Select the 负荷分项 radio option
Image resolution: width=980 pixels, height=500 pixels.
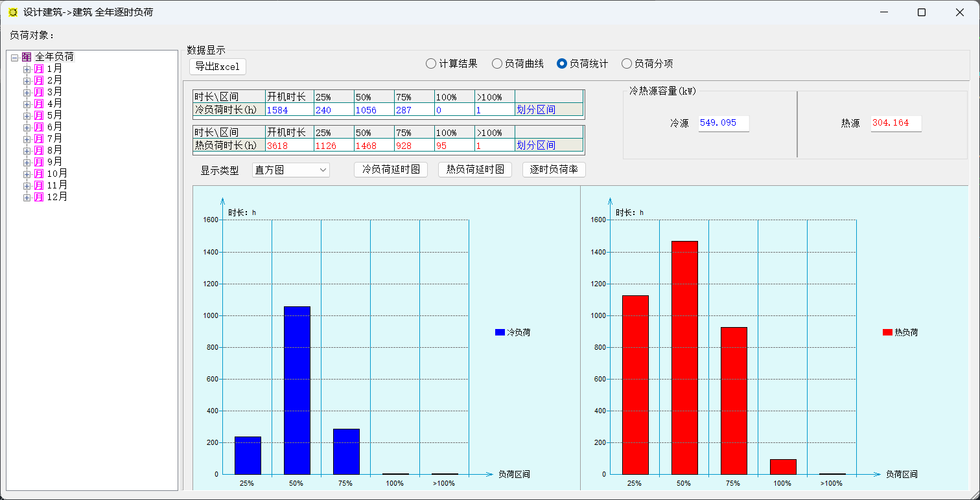point(627,63)
